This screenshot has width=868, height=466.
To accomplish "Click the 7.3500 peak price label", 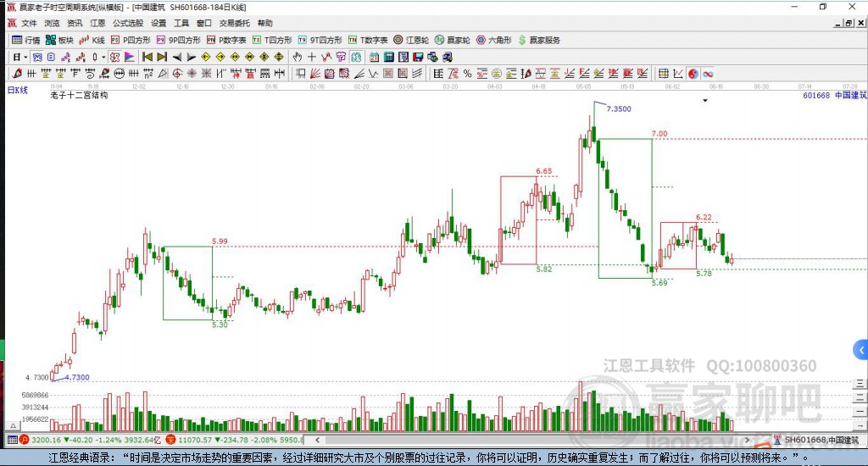I will [x=618, y=109].
